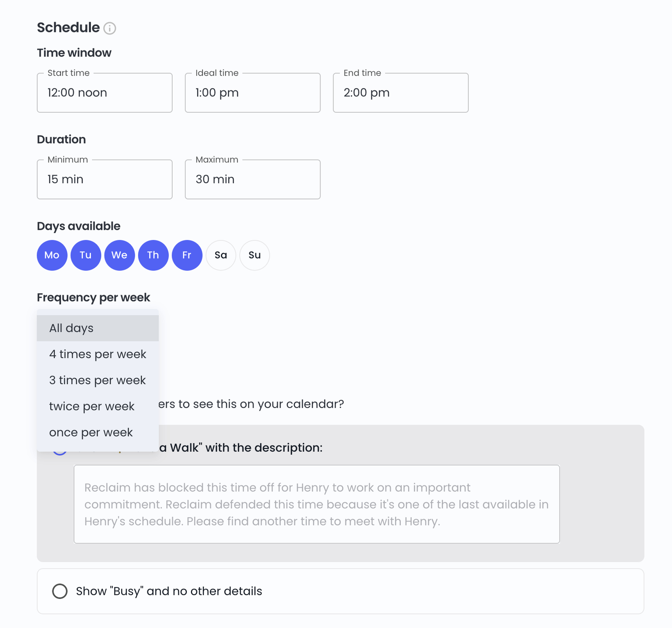This screenshot has width=672, height=628.
Task: Select All days frequency option
Action: (x=98, y=328)
